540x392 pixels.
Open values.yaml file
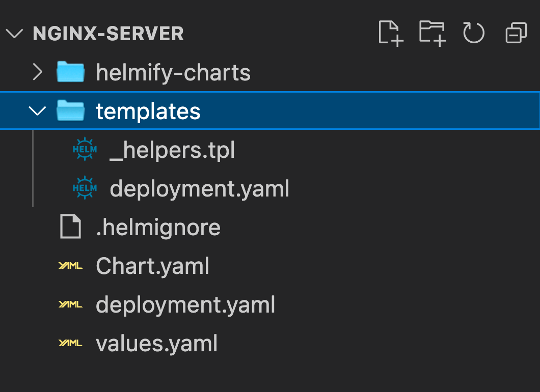pyautogui.click(x=156, y=344)
